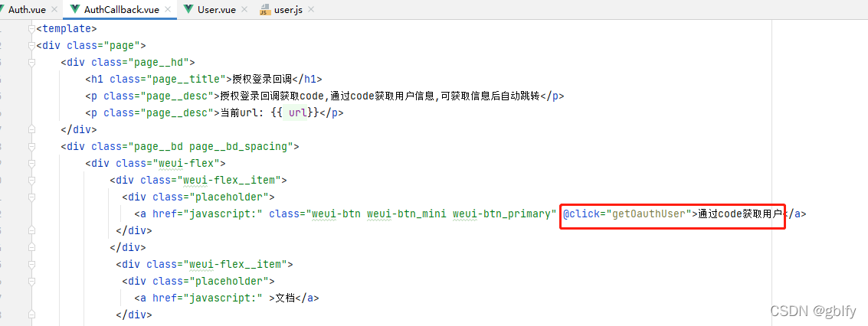This screenshot has height=326, width=868.
Task: Close the User.vue tab
Action: coord(244,9)
